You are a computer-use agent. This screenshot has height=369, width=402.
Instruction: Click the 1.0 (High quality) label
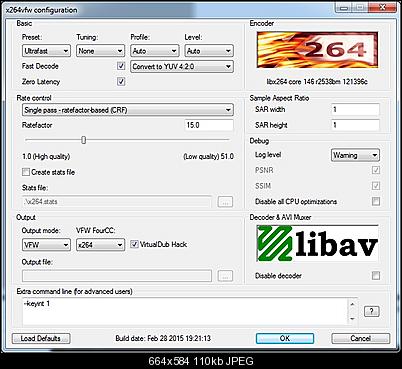(x=46, y=157)
